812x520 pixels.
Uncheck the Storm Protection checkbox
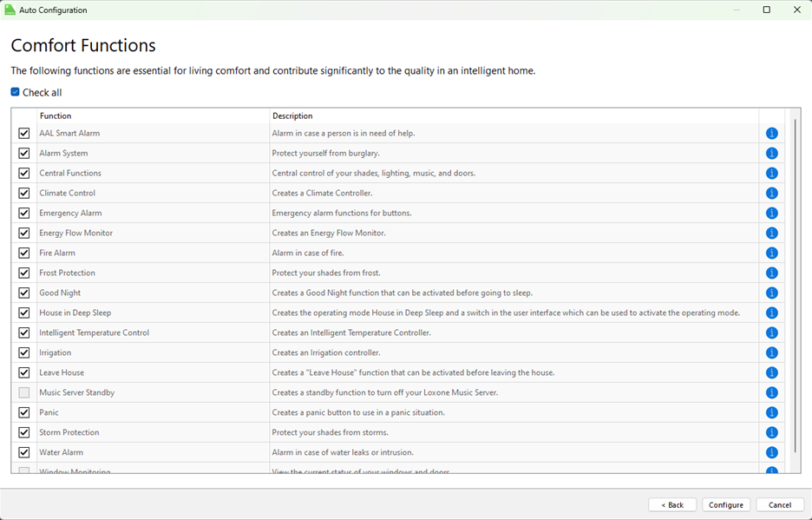(24, 433)
